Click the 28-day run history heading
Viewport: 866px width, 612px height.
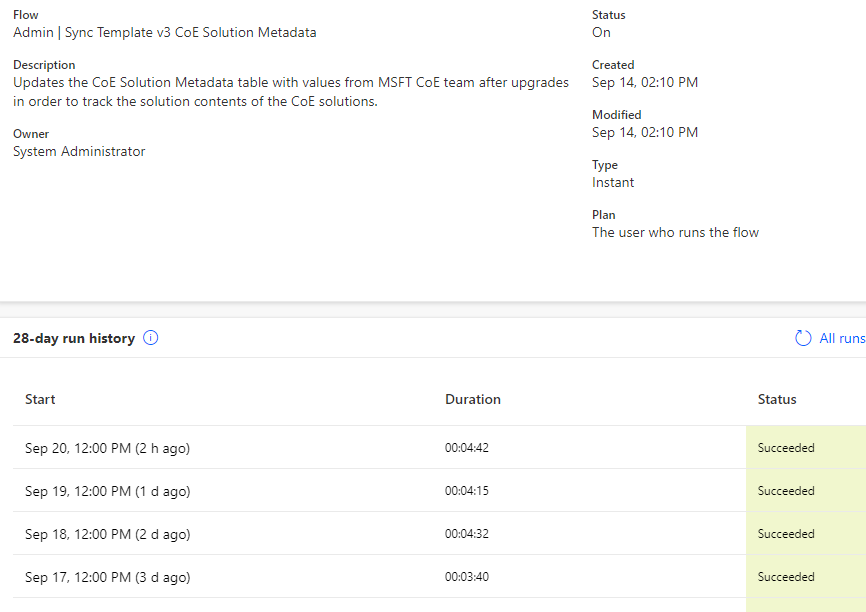pos(72,338)
